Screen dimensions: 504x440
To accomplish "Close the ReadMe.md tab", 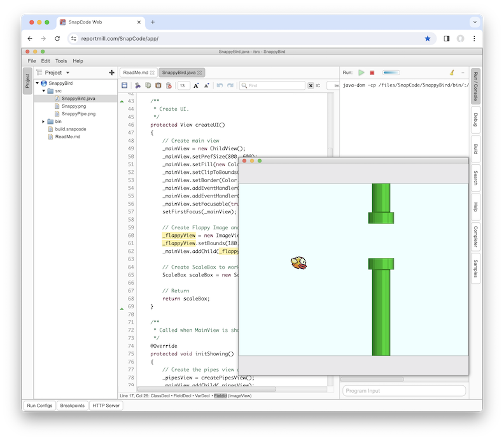I will click(152, 73).
